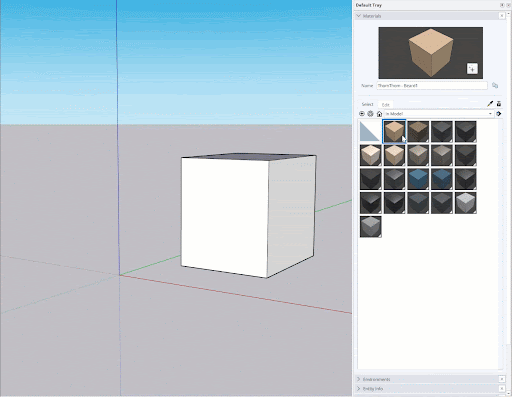Select the light gray swatch ending fourth row
The image size is (512, 397).
[x=466, y=203]
